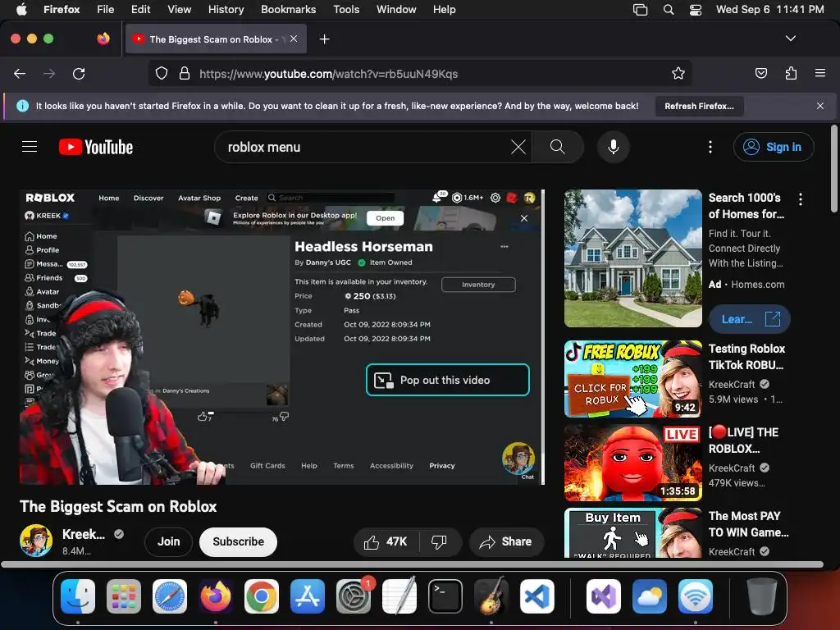Open macOS Control Center in menu bar

[x=696, y=9]
